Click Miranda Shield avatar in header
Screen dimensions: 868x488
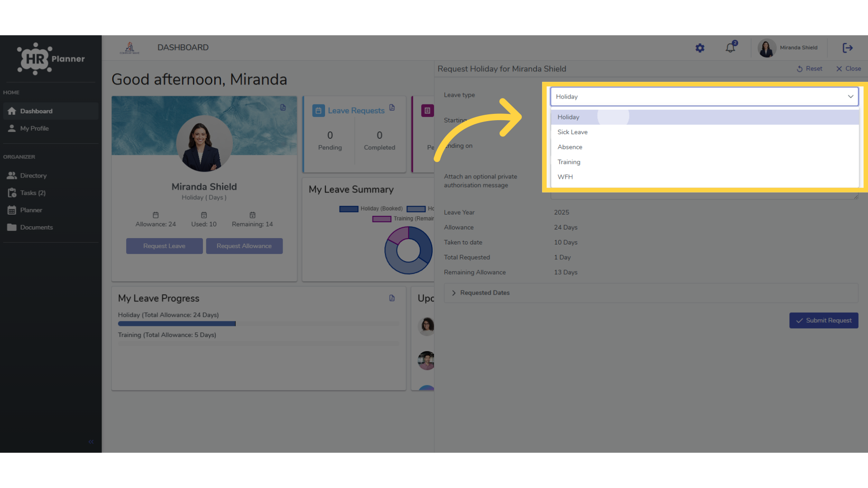767,48
